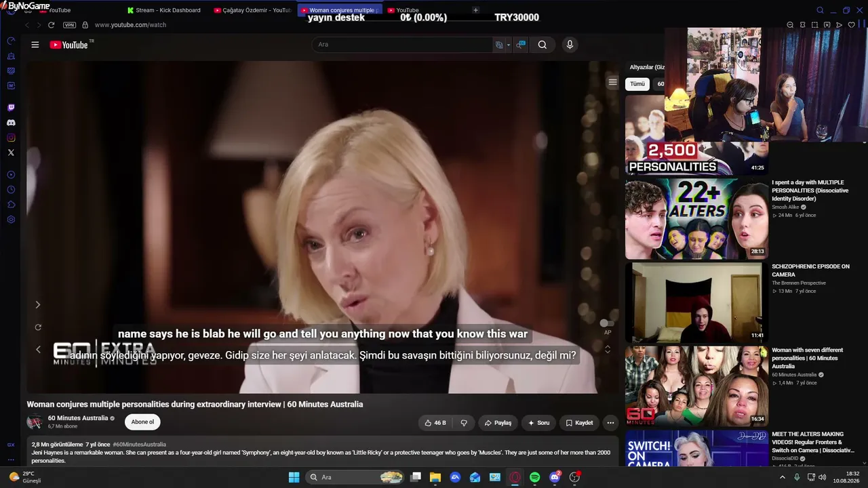Click the GX corner icon in sidebar

point(11,445)
